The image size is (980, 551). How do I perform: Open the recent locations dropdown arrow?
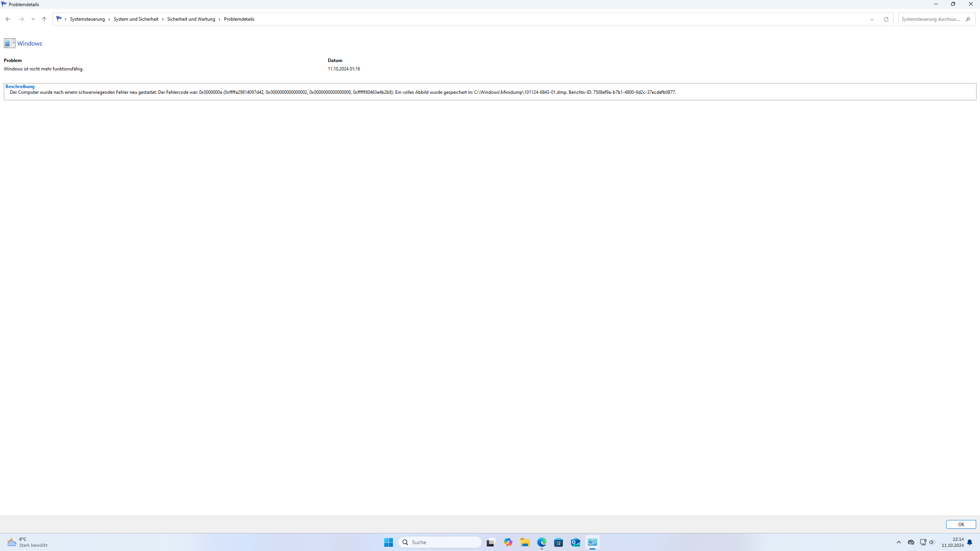pos(33,19)
